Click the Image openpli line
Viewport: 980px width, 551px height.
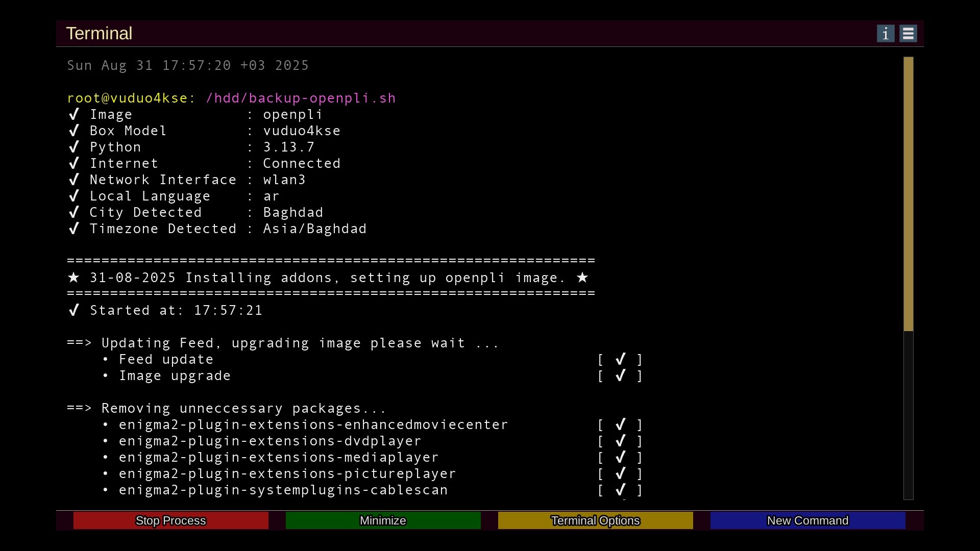tap(195, 115)
